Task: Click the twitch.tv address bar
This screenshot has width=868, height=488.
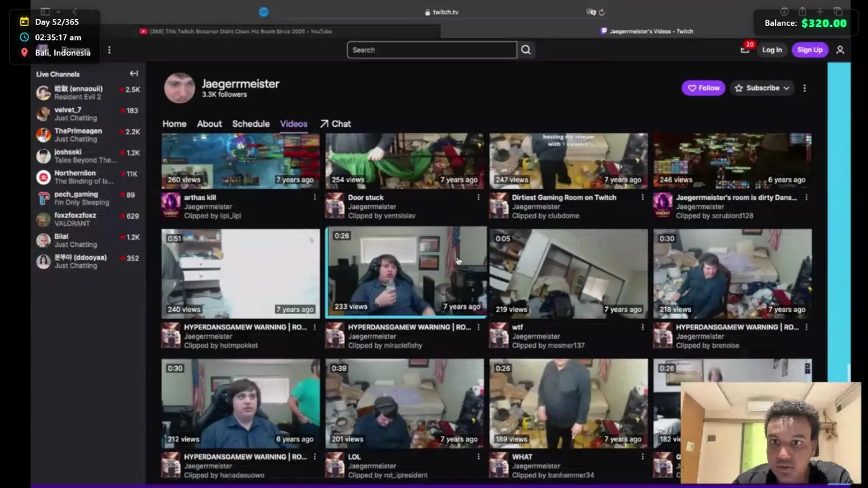Action: click(441, 12)
